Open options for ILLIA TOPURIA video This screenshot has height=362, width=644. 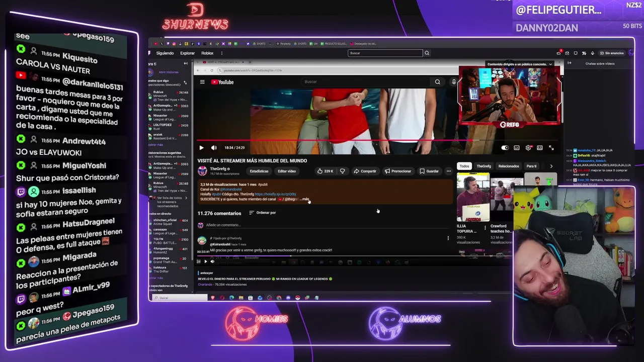coord(485,228)
